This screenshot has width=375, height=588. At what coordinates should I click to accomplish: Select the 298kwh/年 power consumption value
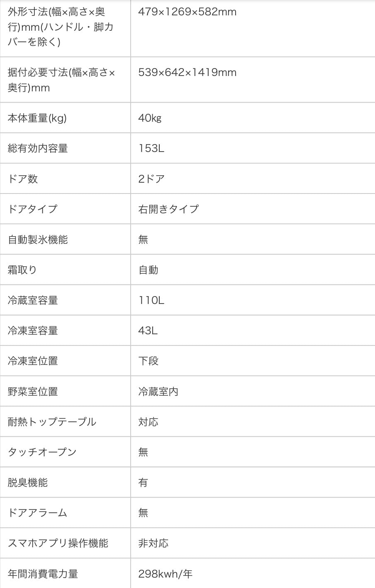point(166,574)
